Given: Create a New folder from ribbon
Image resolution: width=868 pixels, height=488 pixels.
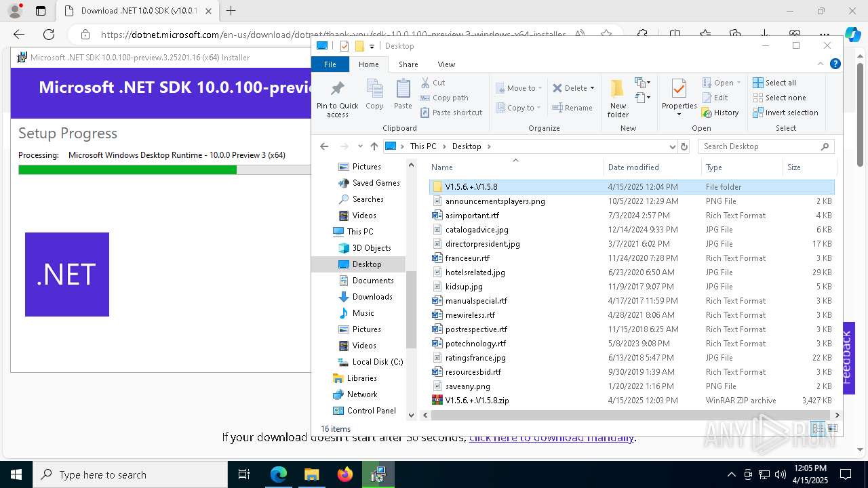Looking at the screenshot, I should 618,99.
